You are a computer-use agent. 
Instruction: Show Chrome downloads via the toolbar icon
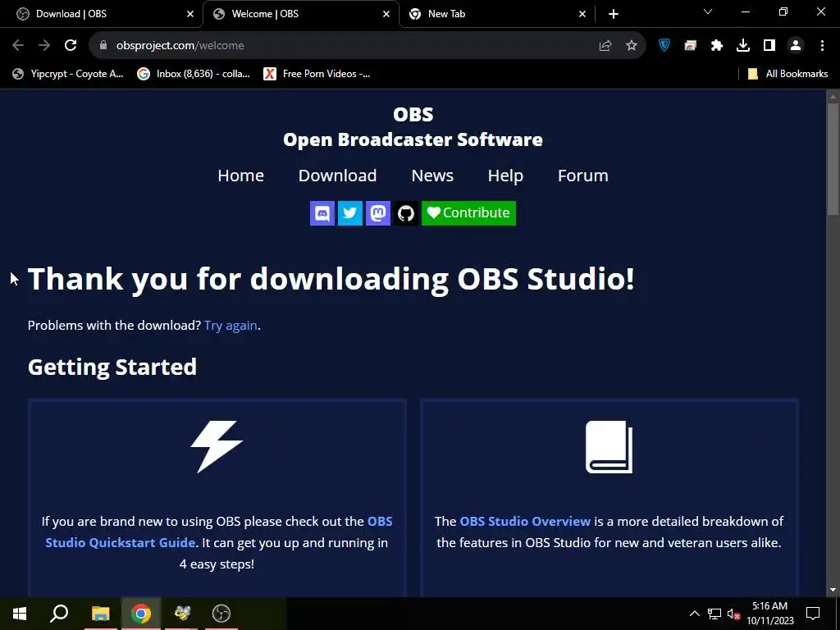coord(743,46)
